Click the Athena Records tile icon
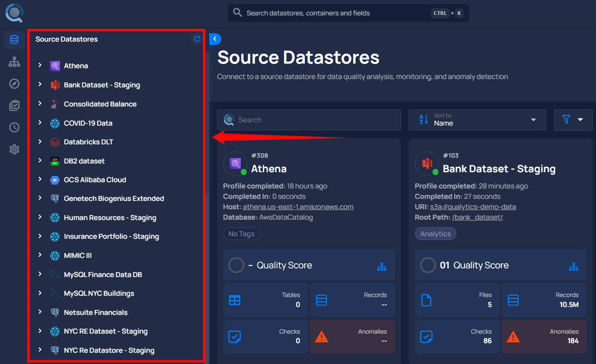 click(x=321, y=300)
